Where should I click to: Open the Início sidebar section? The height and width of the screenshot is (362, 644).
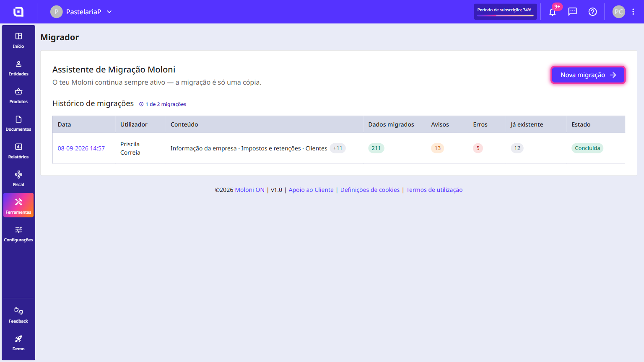[18, 40]
